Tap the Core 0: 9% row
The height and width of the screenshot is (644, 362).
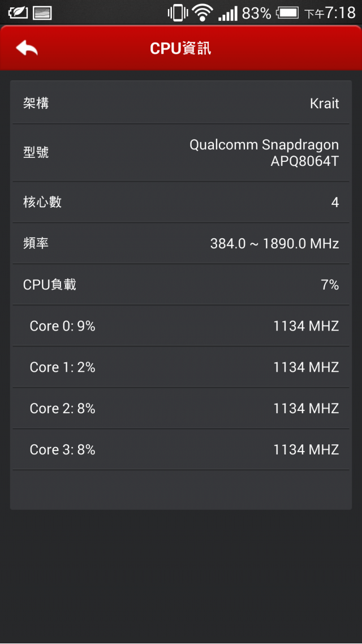coord(181,326)
